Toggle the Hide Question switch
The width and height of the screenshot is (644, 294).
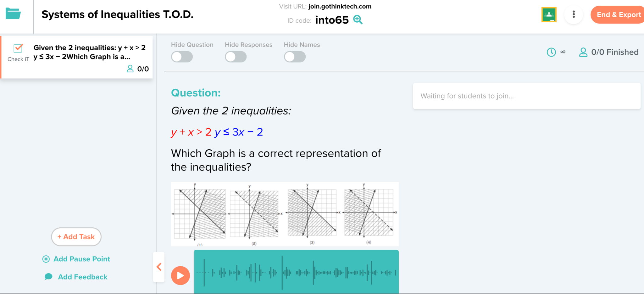point(182,57)
